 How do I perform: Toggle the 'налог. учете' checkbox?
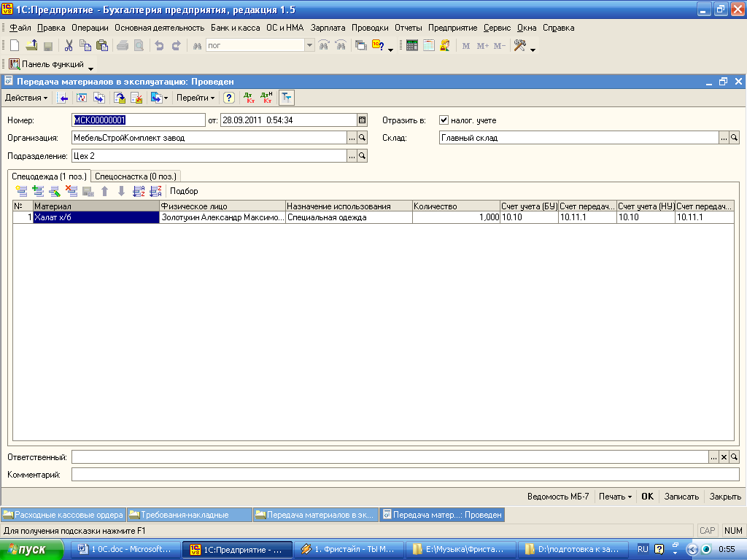(444, 120)
